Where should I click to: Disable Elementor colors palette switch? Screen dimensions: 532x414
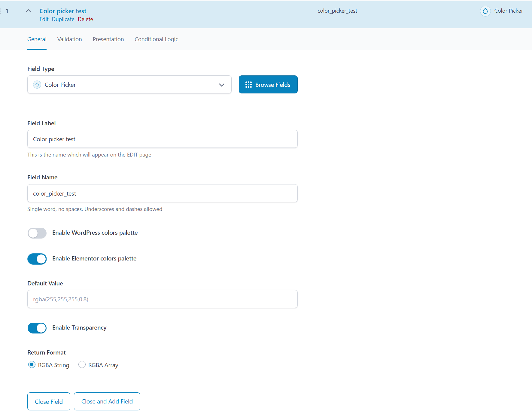(37, 259)
